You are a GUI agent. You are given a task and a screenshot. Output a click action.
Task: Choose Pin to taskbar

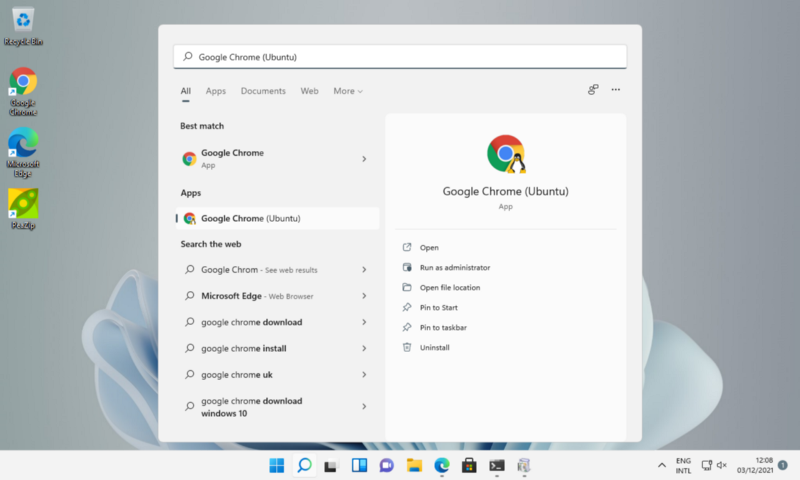(x=443, y=327)
